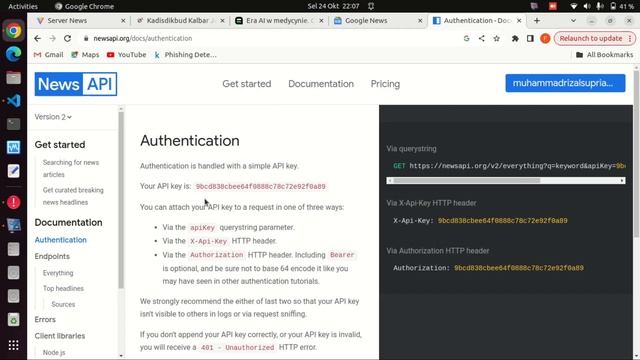The width and height of the screenshot is (640, 360).
Task: Open the Files manager dock icon
Action: coord(13,78)
